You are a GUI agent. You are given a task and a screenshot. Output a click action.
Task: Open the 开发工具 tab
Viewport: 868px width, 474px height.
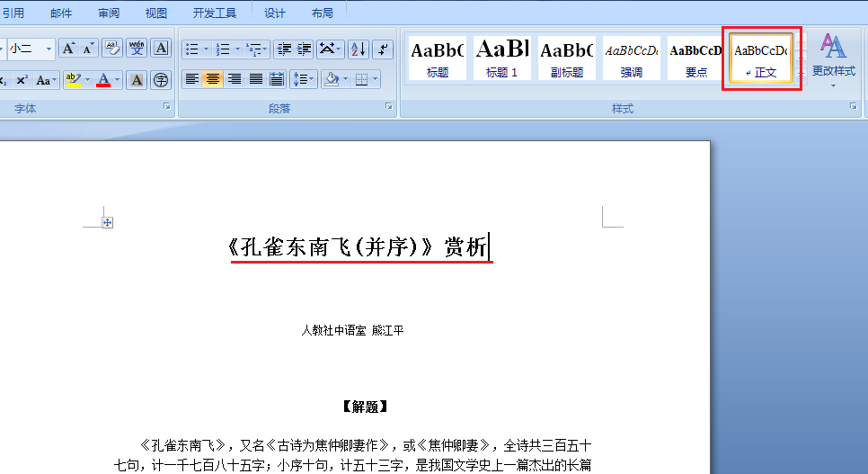point(214,13)
